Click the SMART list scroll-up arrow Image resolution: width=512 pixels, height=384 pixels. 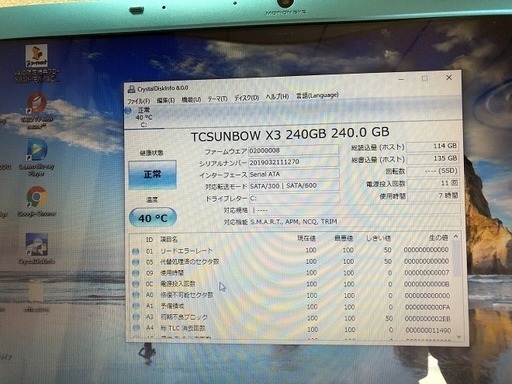pyautogui.click(x=456, y=236)
